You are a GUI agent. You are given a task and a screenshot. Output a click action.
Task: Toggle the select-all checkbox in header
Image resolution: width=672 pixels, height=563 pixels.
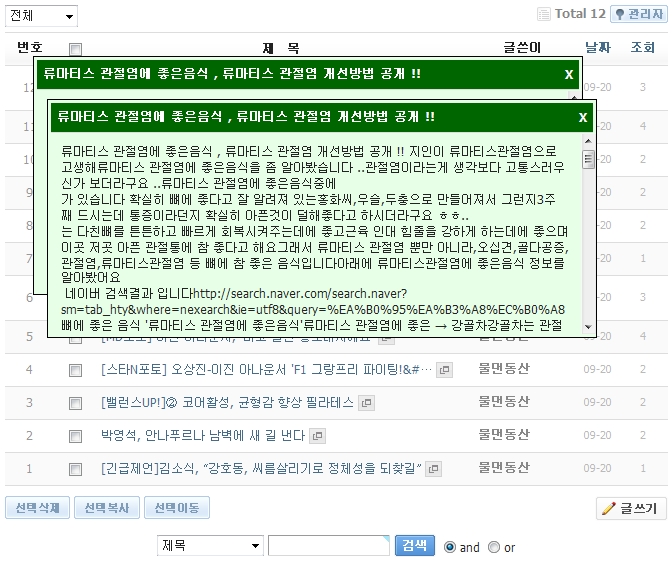tap(75, 49)
